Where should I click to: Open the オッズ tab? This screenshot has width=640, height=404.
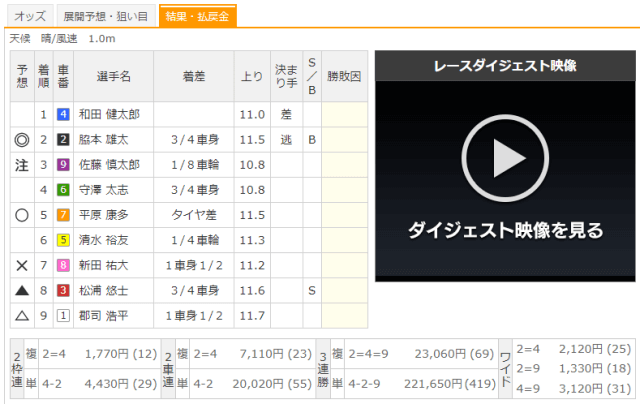point(30,16)
